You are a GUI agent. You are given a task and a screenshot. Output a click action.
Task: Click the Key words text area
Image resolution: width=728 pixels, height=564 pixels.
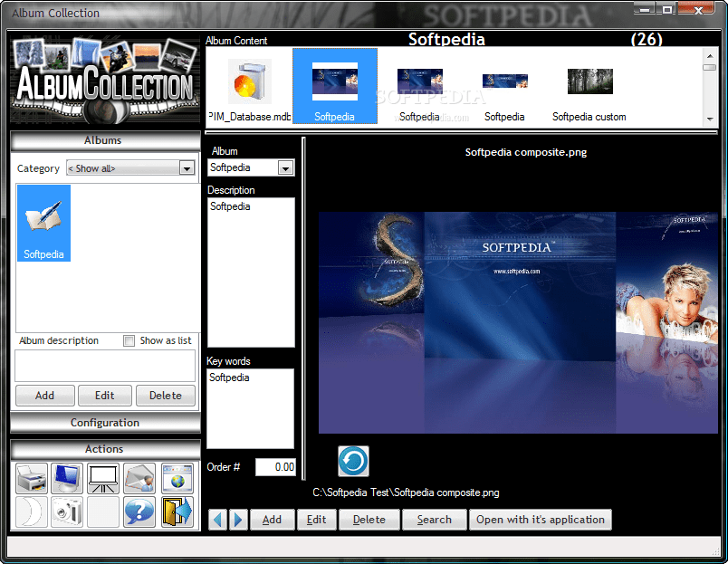coord(251,409)
